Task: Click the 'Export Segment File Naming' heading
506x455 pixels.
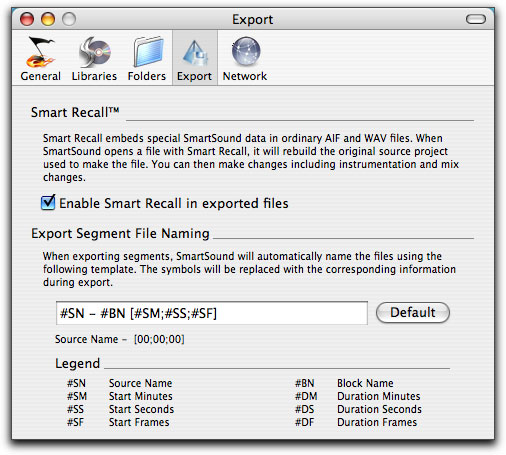Action: click(120, 233)
